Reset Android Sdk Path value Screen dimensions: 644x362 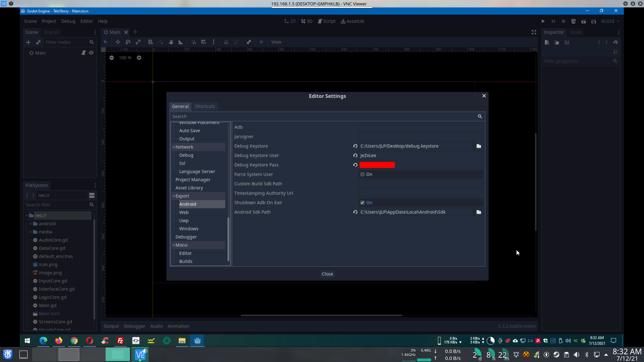[x=355, y=212]
